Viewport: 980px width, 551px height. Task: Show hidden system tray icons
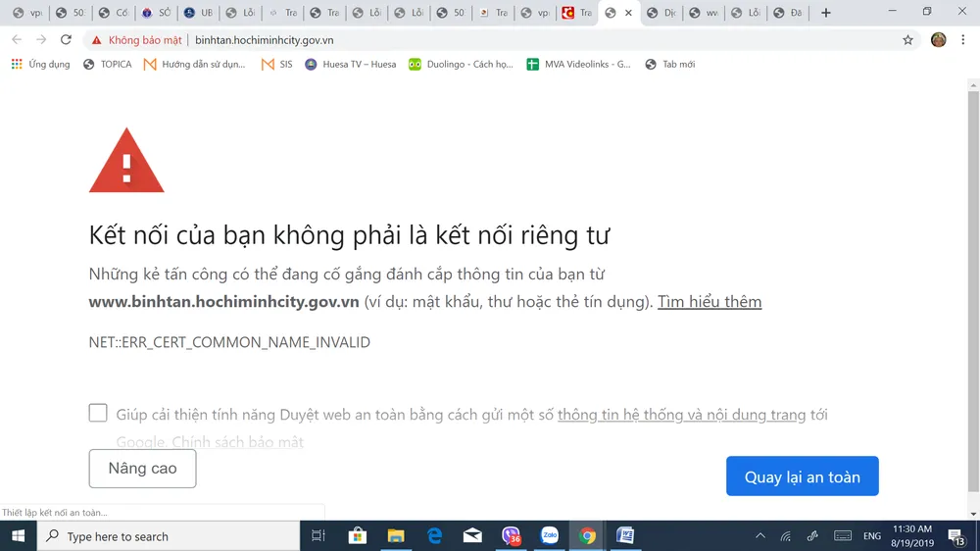click(759, 536)
